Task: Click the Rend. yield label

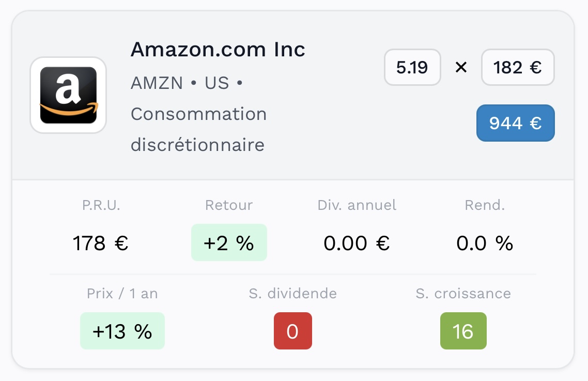Action: tap(485, 205)
